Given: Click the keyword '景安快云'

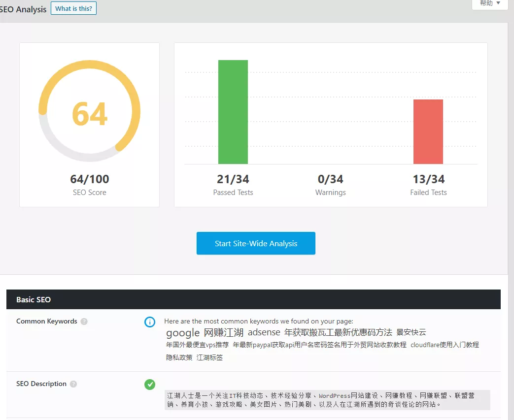Looking at the screenshot, I should coord(411,332).
